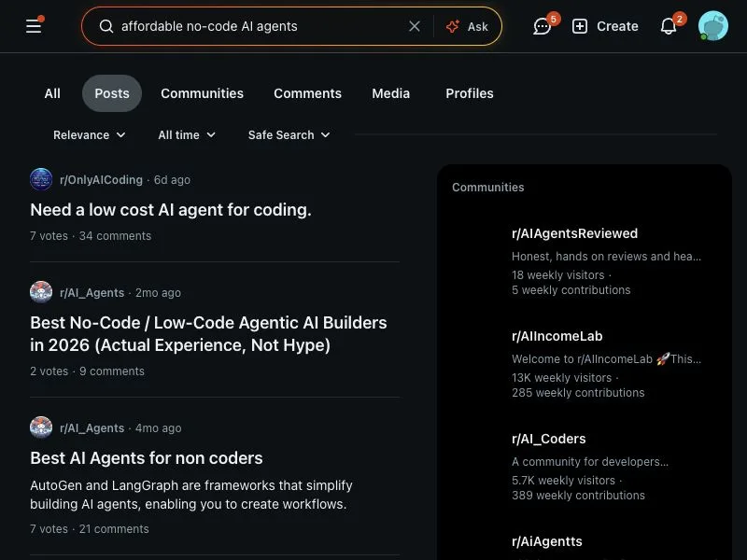Open post 'Best AI Agents for non coders'
Image resolution: width=747 pixels, height=560 pixels.
(147, 458)
